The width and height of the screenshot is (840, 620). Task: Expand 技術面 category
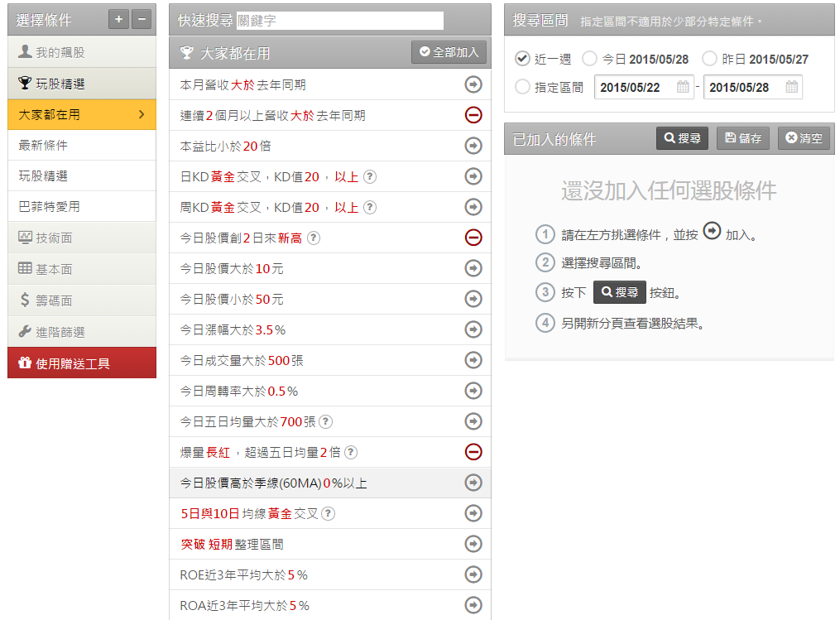pyautogui.click(x=82, y=238)
